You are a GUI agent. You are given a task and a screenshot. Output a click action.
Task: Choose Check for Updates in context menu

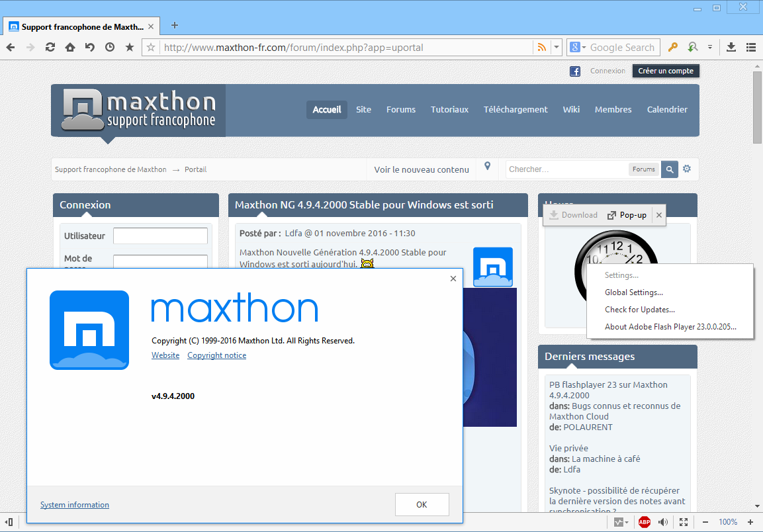pyautogui.click(x=670, y=310)
